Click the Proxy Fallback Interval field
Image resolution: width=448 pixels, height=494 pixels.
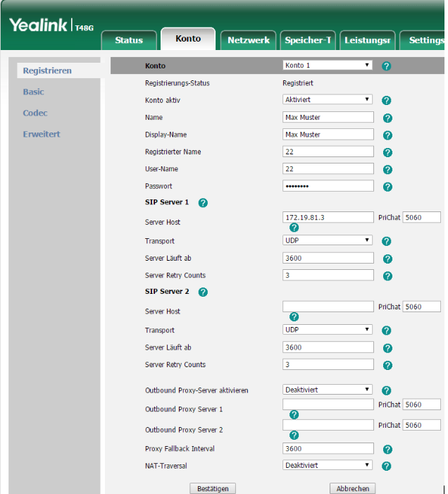pos(328,449)
